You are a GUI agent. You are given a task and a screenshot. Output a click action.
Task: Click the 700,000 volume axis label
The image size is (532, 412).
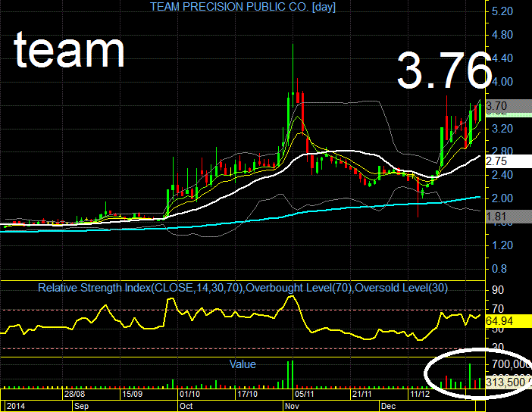click(512, 364)
